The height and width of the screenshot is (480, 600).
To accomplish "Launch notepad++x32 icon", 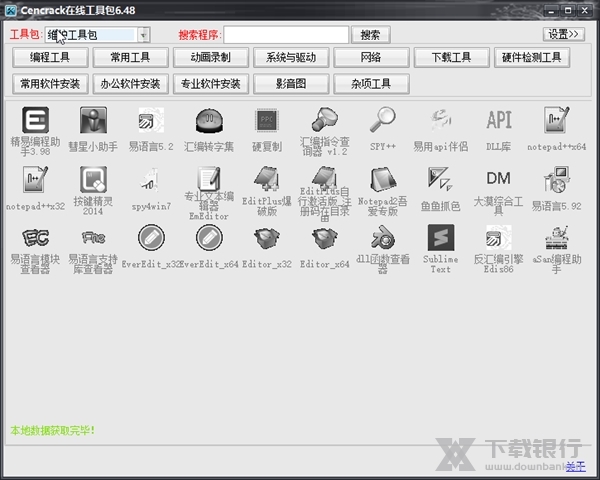I will 35,179.
